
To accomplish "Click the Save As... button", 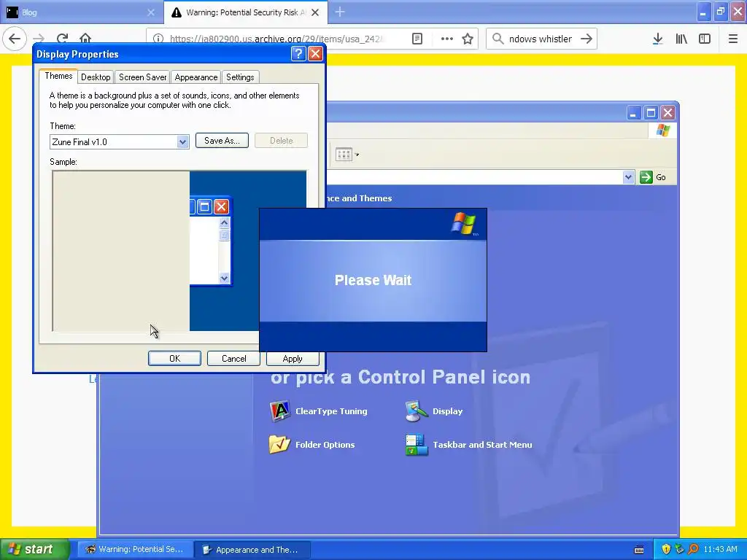I will tap(222, 141).
